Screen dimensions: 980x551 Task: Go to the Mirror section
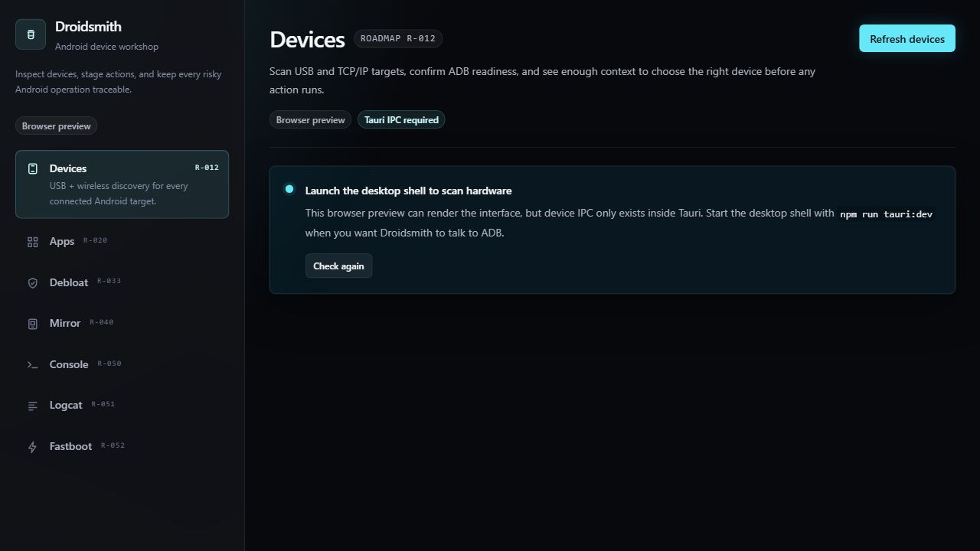coord(122,324)
